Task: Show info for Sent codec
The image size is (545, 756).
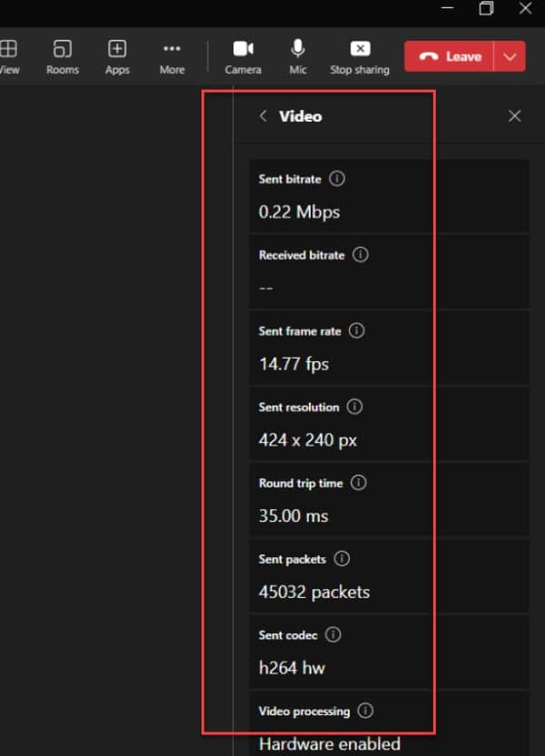Action: (x=336, y=635)
